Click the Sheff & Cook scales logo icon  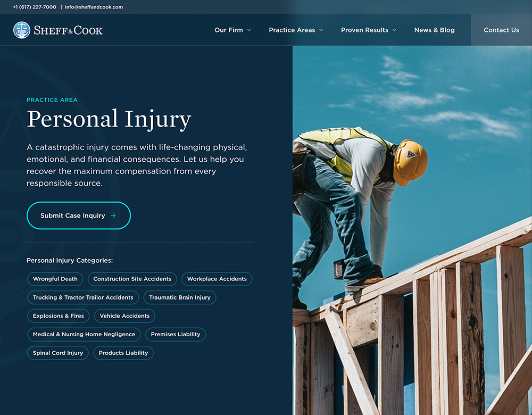click(x=22, y=30)
